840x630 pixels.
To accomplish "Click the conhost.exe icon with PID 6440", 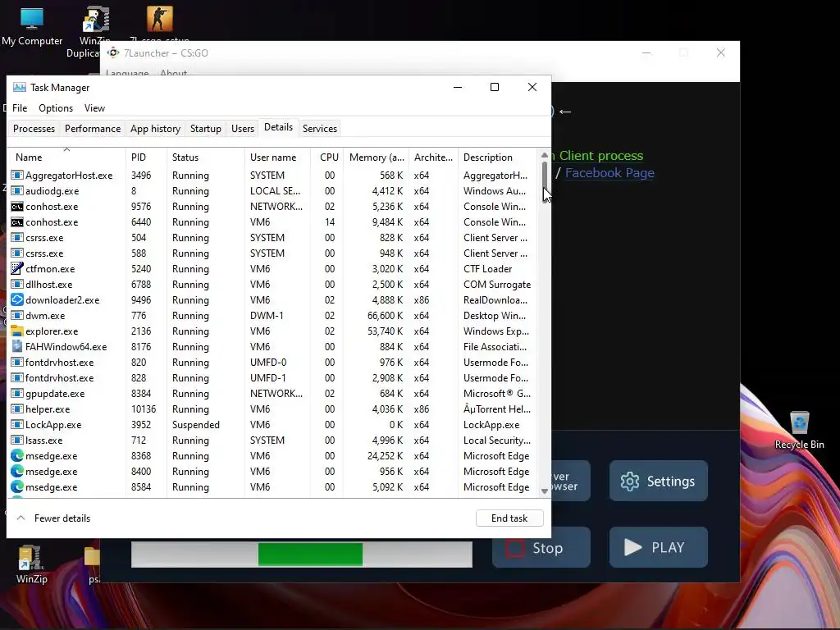I will (17, 221).
